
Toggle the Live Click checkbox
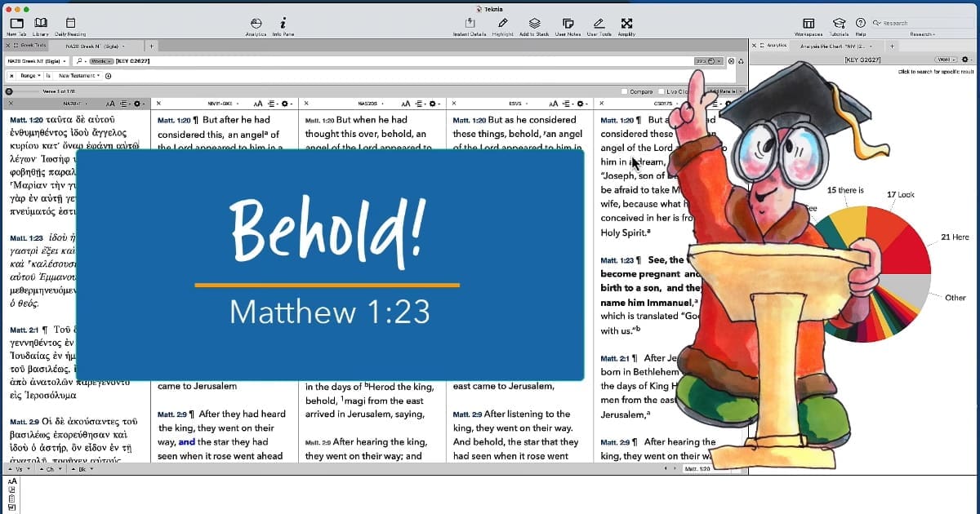[661, 91]
